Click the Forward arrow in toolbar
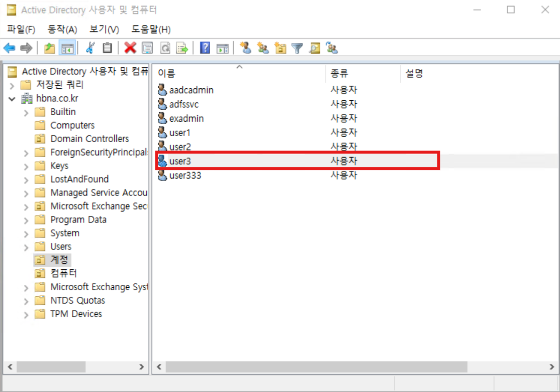560x392 pixels. [x=26, y=48]
